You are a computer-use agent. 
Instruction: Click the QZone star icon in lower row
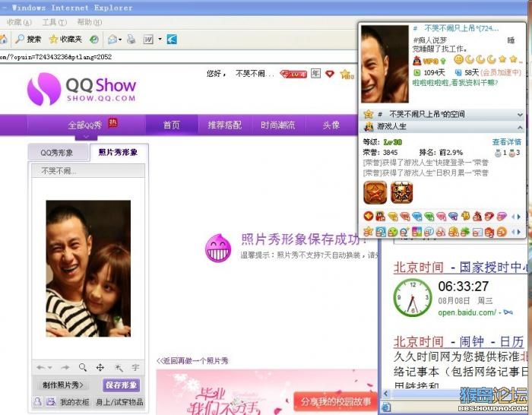[x=369, y=232]
